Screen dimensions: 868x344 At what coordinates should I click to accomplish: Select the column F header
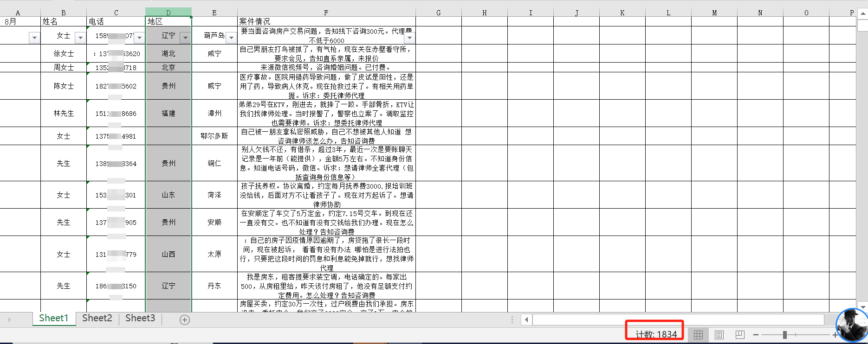click(x=326, y=13)
